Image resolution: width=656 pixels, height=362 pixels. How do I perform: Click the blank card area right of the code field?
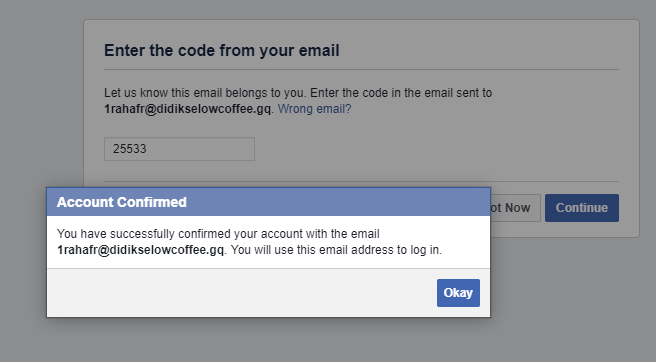pos(437,149)
